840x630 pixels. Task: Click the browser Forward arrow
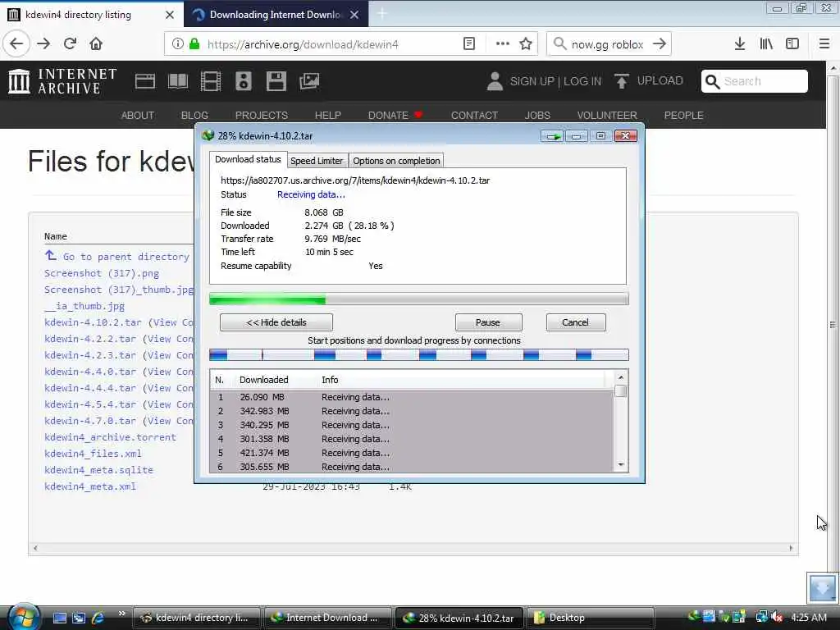[x=43, y=43]
